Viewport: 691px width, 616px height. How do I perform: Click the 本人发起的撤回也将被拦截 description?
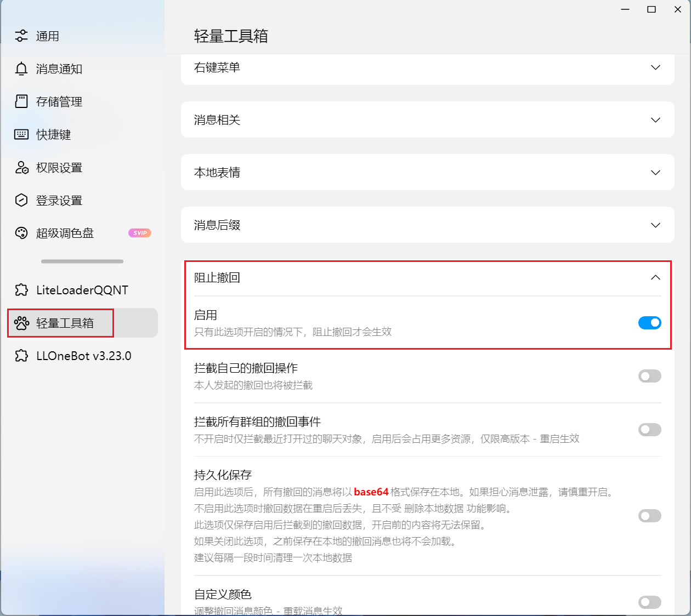253,385
